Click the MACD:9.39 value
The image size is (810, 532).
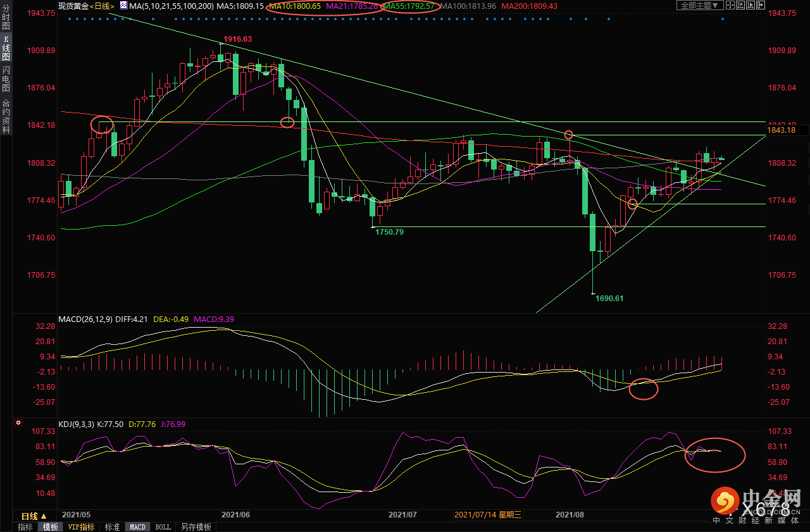(x=214, y=319)
